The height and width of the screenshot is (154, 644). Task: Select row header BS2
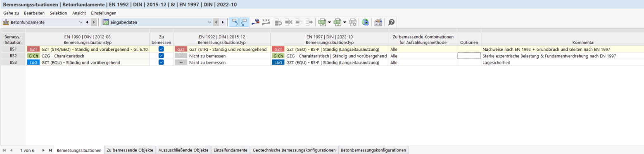click(x=13, y=56)
